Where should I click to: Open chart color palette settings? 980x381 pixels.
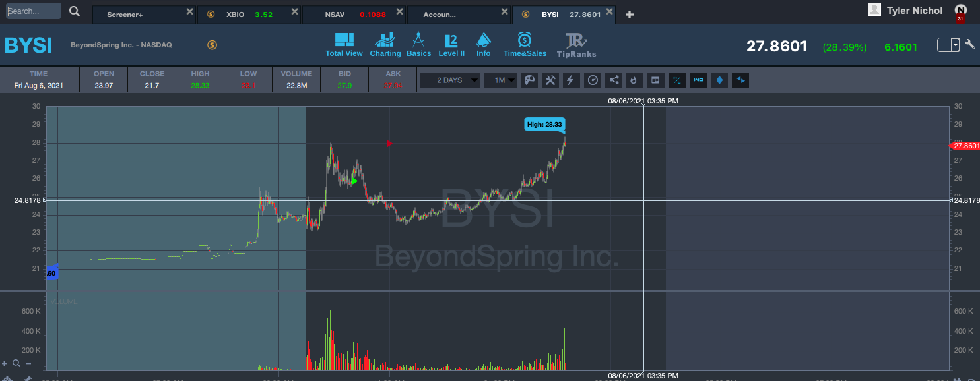tap(529, 80)
